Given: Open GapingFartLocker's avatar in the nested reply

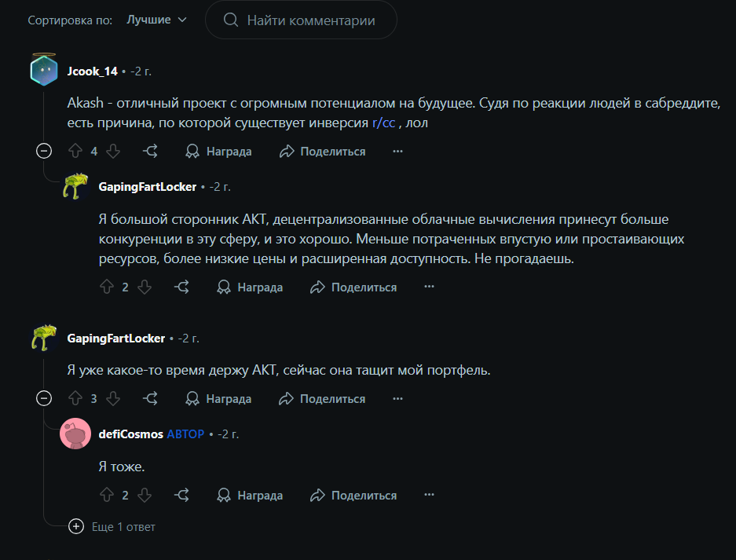Looking at the screenshot, I should point(75,187).
